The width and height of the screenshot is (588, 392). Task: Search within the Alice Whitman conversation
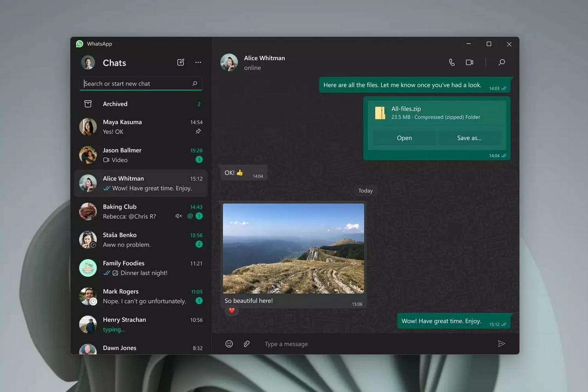pos(502,62)
